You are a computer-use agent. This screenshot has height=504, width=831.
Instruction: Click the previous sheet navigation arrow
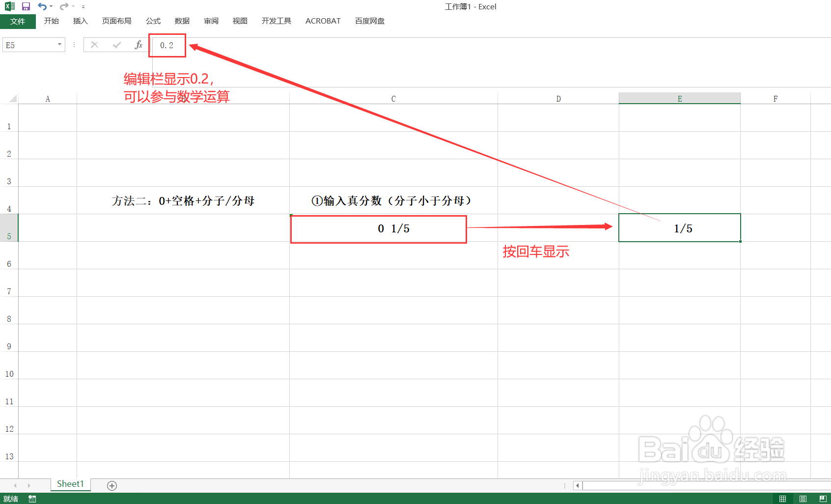pyautogui.click(x=15, y=485)
